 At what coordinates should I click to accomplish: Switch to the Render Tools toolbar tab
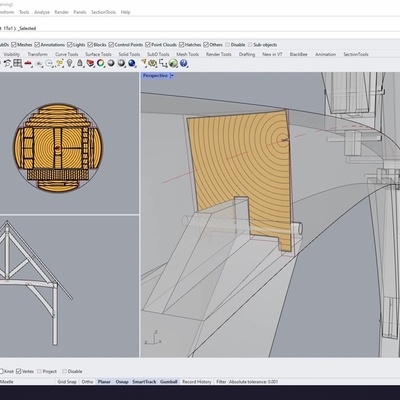218,54
